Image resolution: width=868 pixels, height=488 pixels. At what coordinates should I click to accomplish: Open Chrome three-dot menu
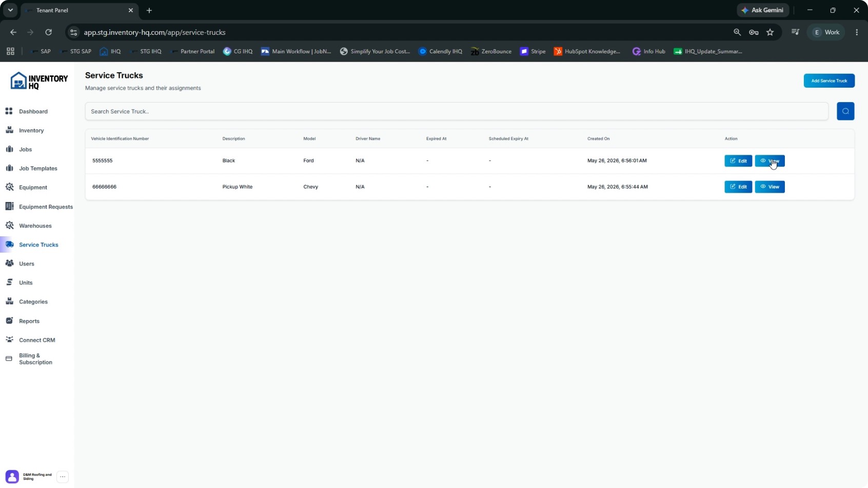click(857, 32)
